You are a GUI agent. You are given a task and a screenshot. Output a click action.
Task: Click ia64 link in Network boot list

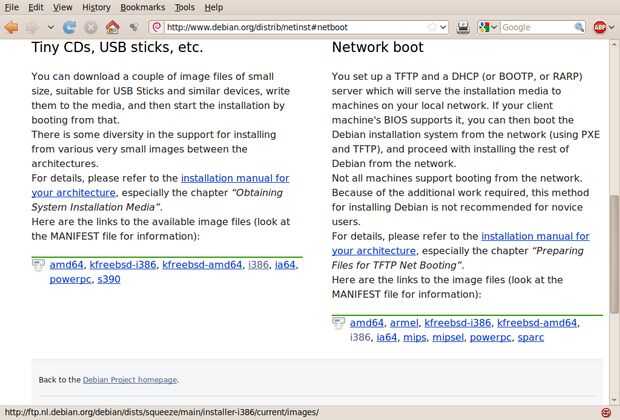tap(387, 338)
